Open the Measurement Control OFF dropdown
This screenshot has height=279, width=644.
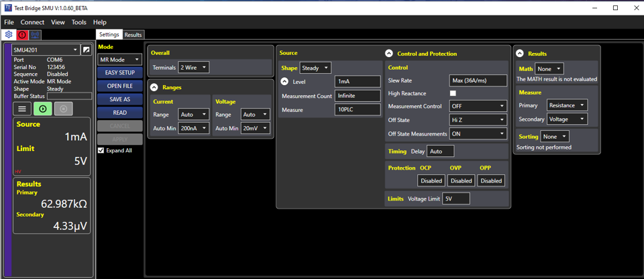(478, 106)
